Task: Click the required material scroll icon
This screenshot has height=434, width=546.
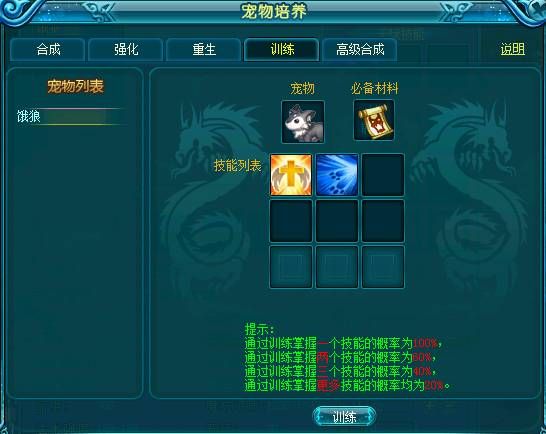Action: [374, 120]
